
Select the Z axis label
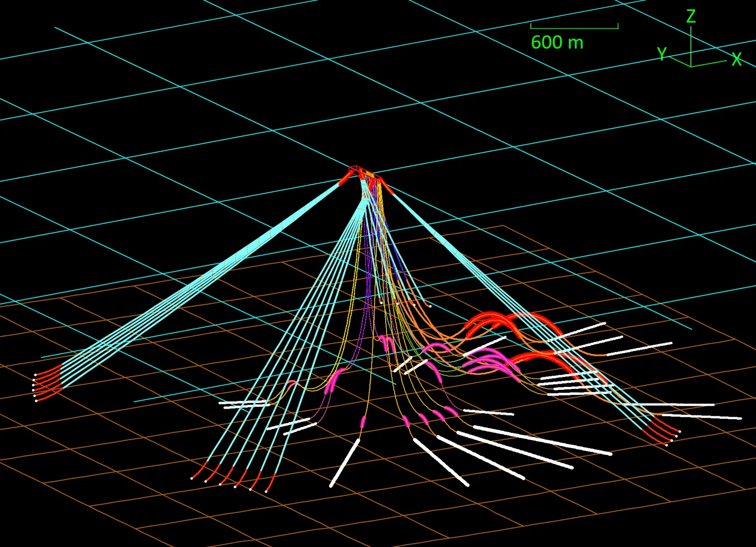pyautogui.click(x=690, y=17)
